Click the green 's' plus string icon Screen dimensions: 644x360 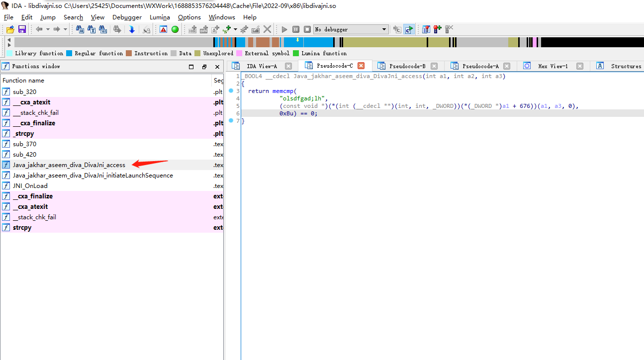(x=227, y=29)
